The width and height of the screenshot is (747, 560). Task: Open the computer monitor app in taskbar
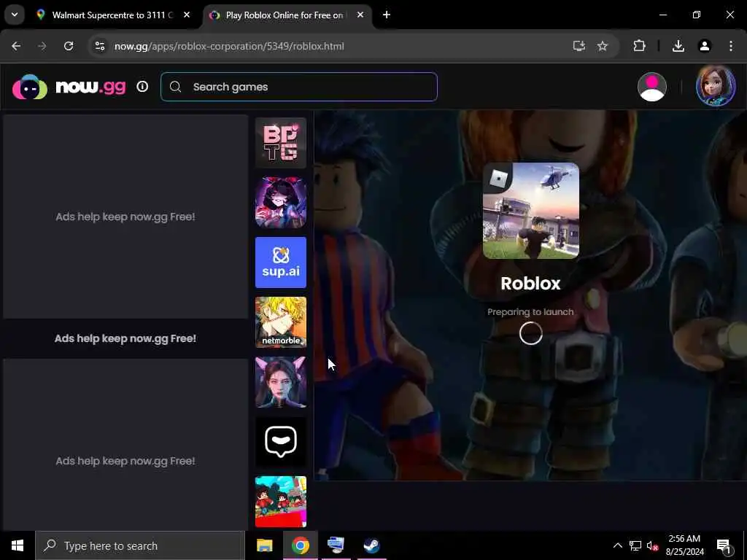(336, 545)
